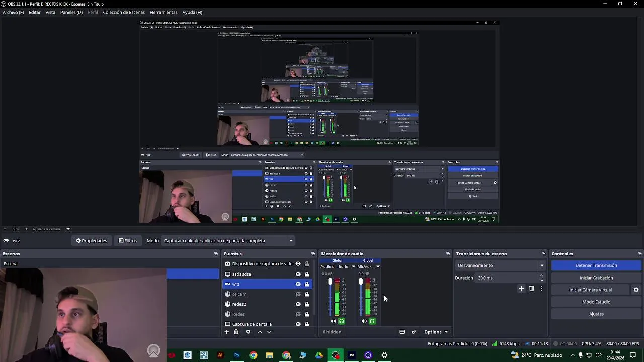Expand Audio d...ritorio channel menu arrow

pyautogui.click(x=353, y=267)
